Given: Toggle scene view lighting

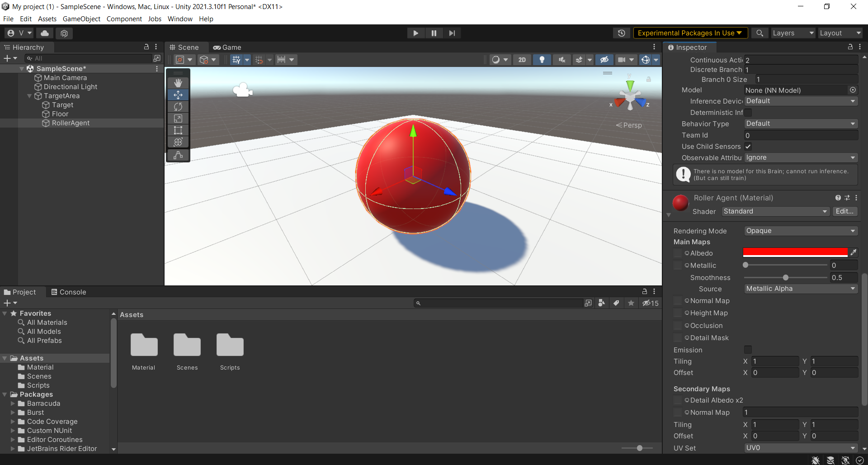Looking at the screenshot, I should click(x=542, y=59).
